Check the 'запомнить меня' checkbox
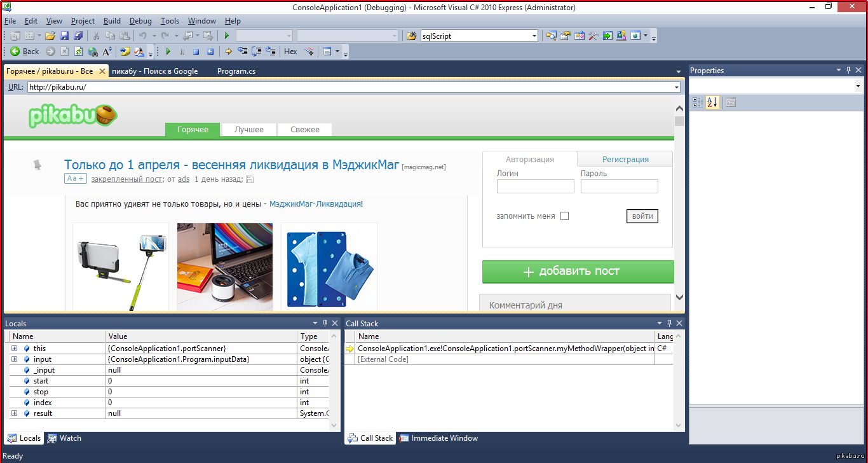This screenshot has width=868, height=463. point(564,216)
